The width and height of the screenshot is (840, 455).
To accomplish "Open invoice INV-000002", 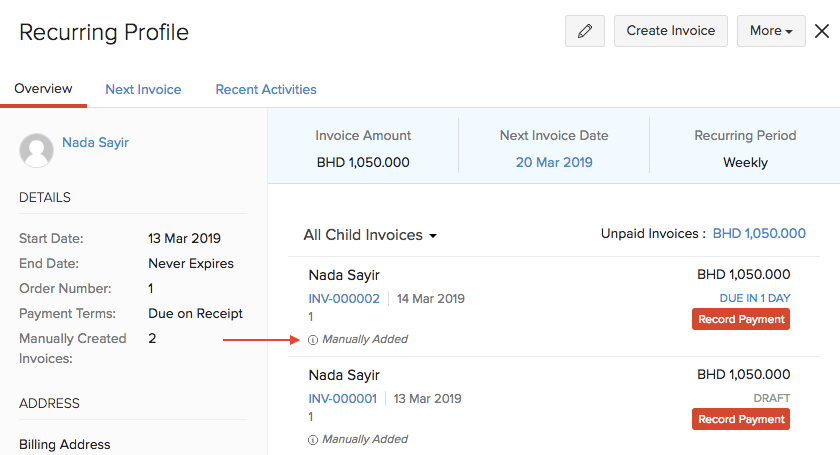I will tap(344, 298).
